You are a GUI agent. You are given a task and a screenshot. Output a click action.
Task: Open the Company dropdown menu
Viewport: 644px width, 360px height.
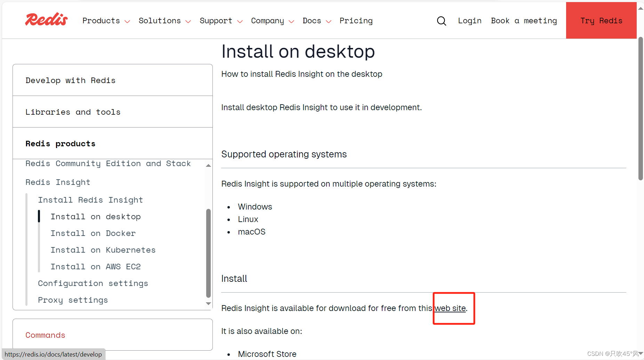(x=273, y=21)
